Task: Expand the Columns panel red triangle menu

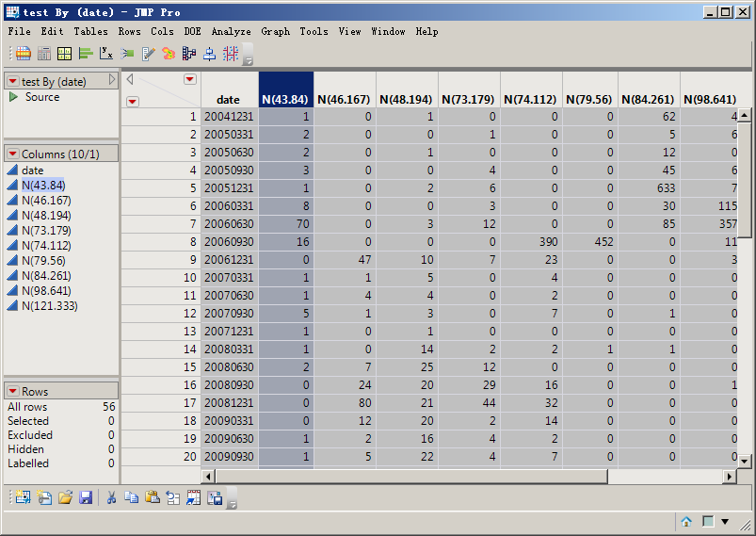Action: [13, 154]
